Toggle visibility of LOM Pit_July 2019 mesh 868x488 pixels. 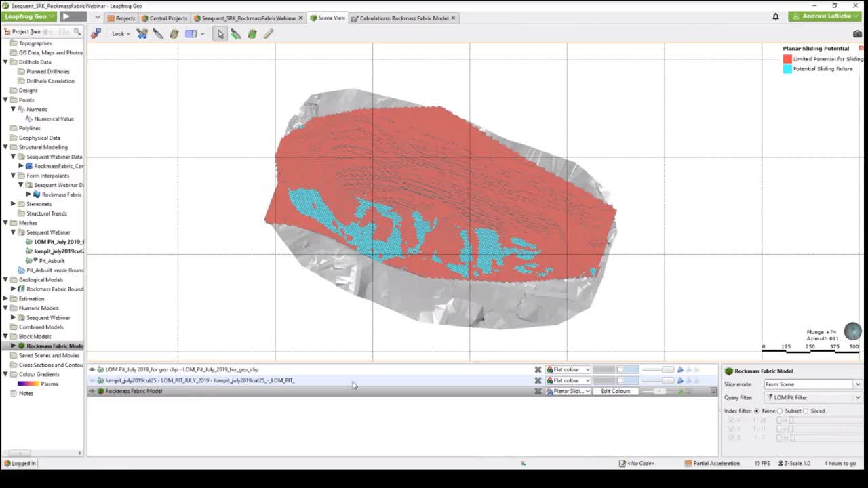click(x=92, y=369)
